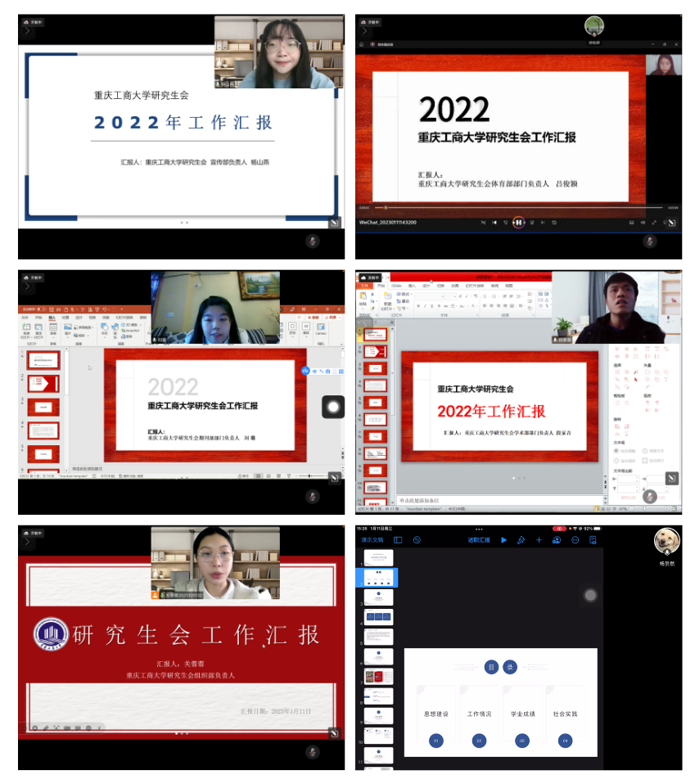Click the muted microphone below the video player
Image resolution: width=695 pixels, height=784 pixels.
pos(649,242)
